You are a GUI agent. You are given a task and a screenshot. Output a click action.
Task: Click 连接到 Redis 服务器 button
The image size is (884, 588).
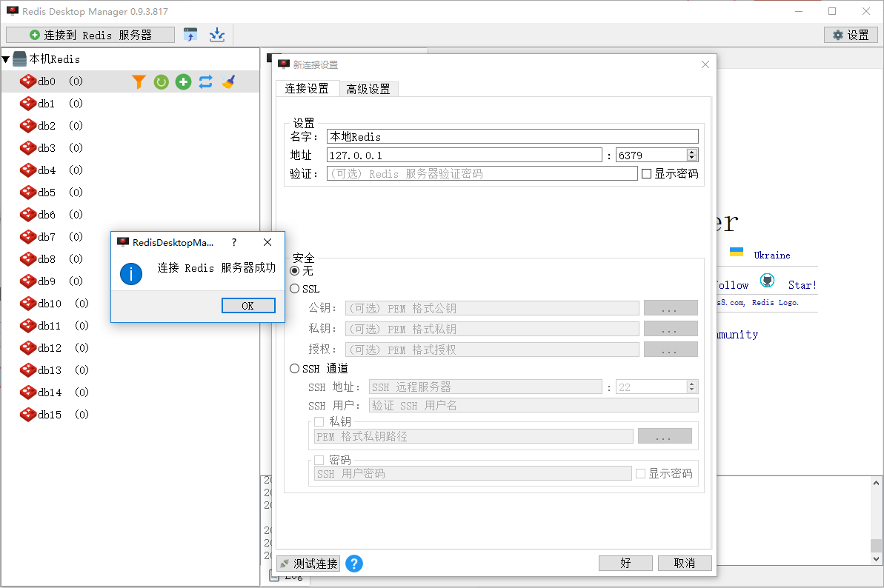coord(90,35)
